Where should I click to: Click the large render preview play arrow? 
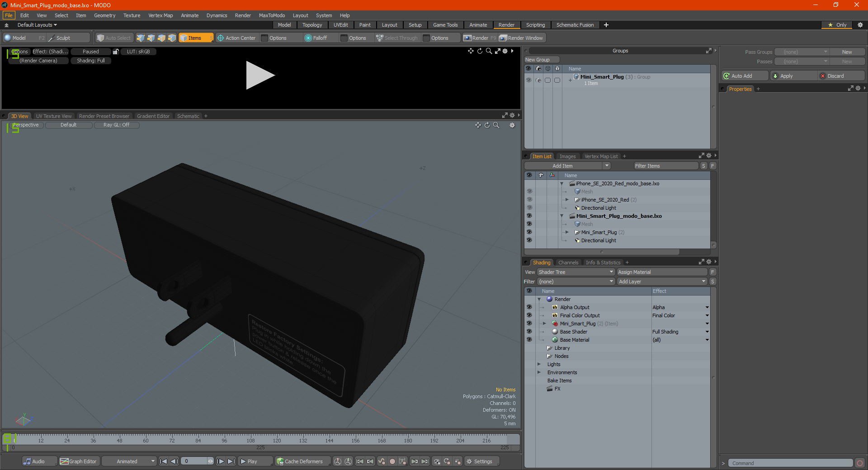259,75
